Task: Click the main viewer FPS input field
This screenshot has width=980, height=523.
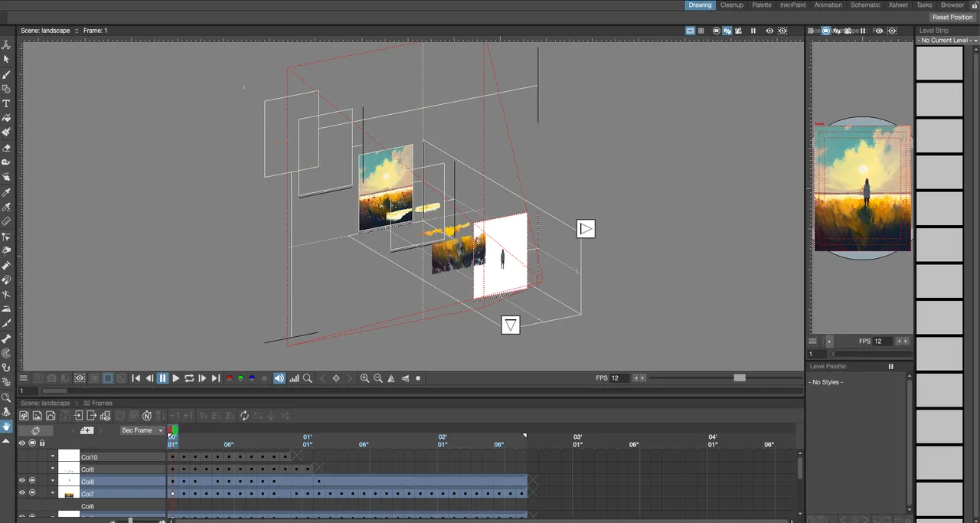Action: click(619, 378)
